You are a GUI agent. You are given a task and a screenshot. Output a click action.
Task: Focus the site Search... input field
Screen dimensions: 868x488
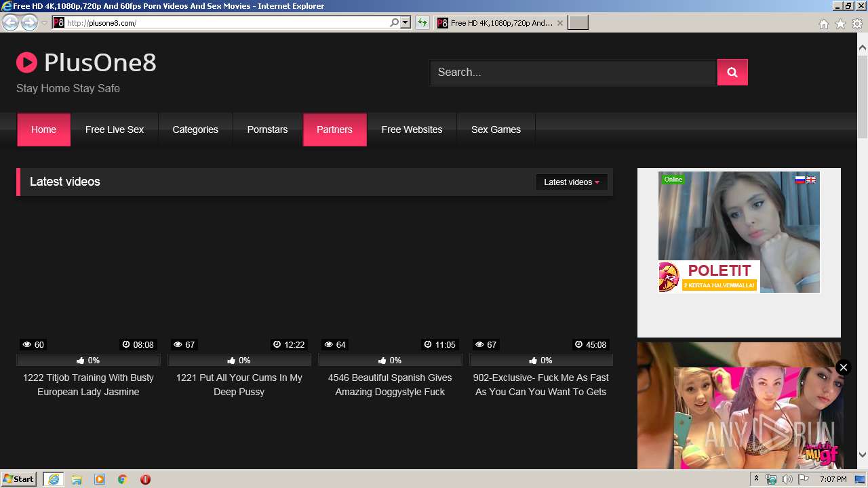pos(574,73)
